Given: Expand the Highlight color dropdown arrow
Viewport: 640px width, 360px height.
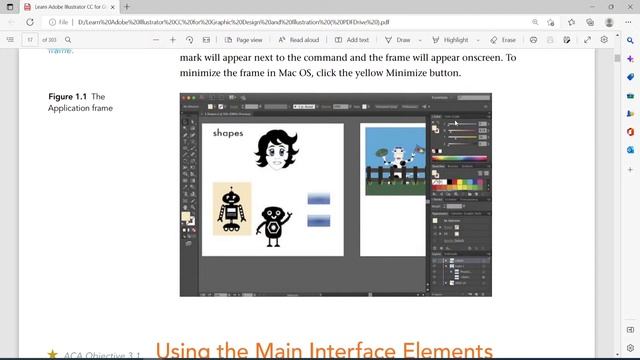Looking at the screenshot, I should point(478,40).
